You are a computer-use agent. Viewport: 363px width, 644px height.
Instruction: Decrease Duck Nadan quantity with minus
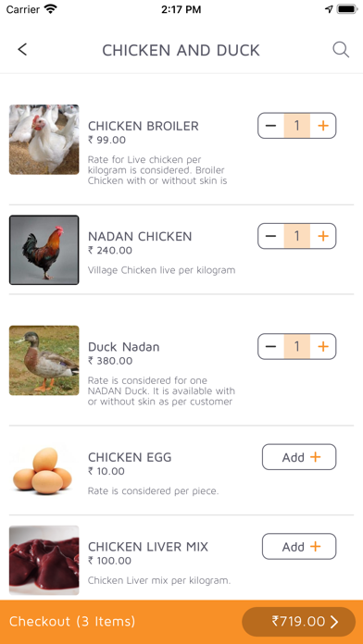(271, 347)
